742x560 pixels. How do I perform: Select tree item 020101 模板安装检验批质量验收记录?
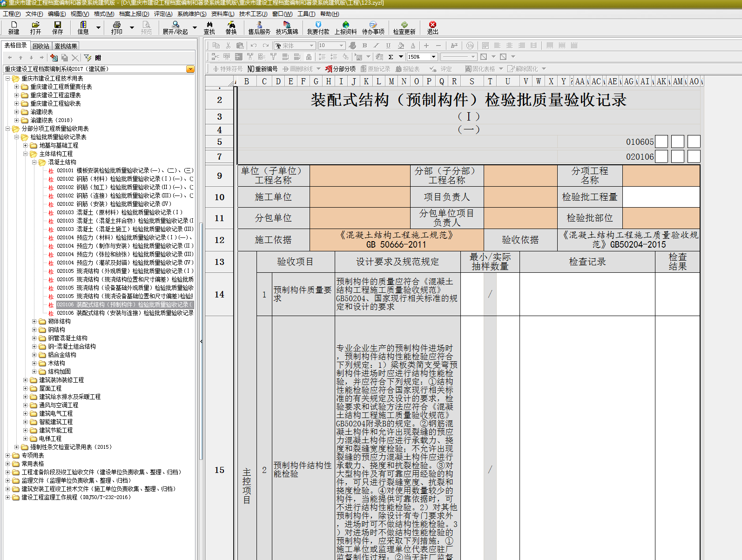125,170
